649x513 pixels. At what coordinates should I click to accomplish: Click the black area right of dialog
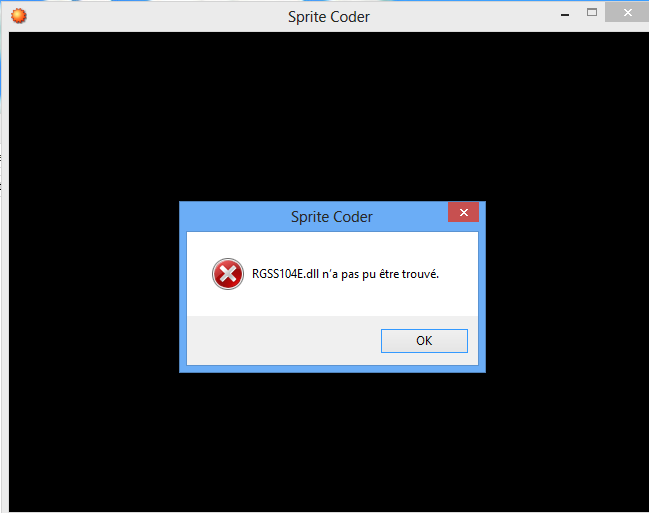point(567,287)
